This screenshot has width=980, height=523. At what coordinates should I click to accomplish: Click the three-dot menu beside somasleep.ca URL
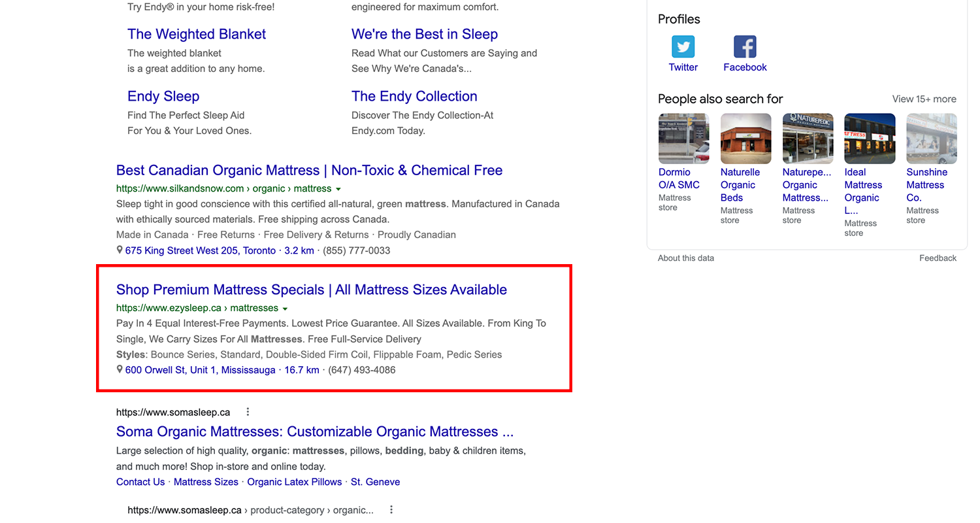point(248,412)
